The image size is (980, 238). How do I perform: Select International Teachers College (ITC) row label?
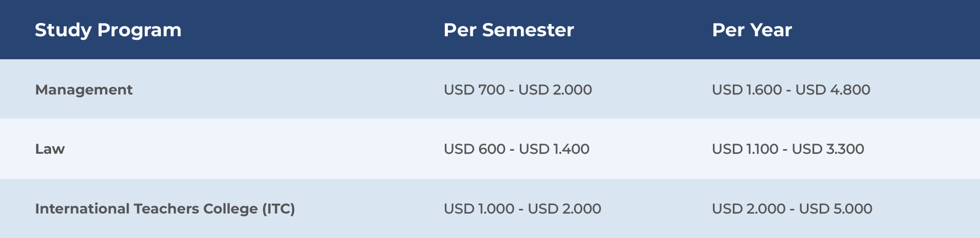tap(165, 209)
